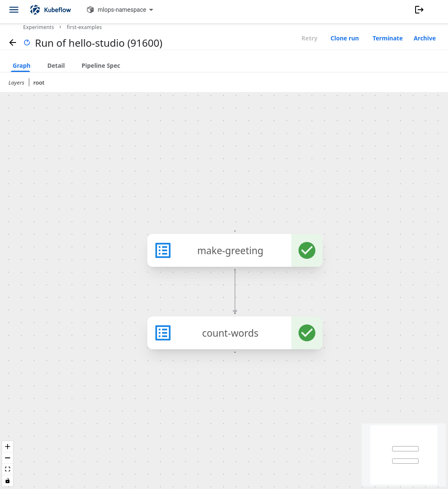Click the Clone run button
Image resolution: width=448 pixels, height=489 pixels.
[x=344, y=38]
